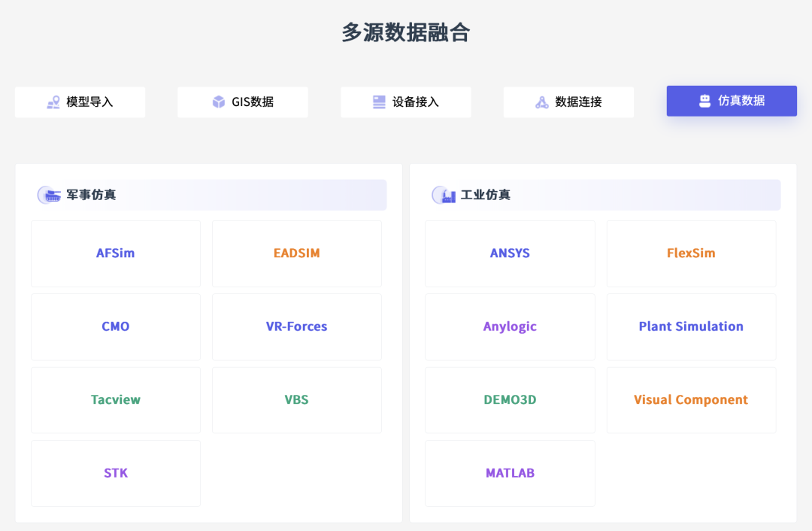Select the VR-Forces card
The width and height of the screenshot is (812, 531).
click(297, 327)
